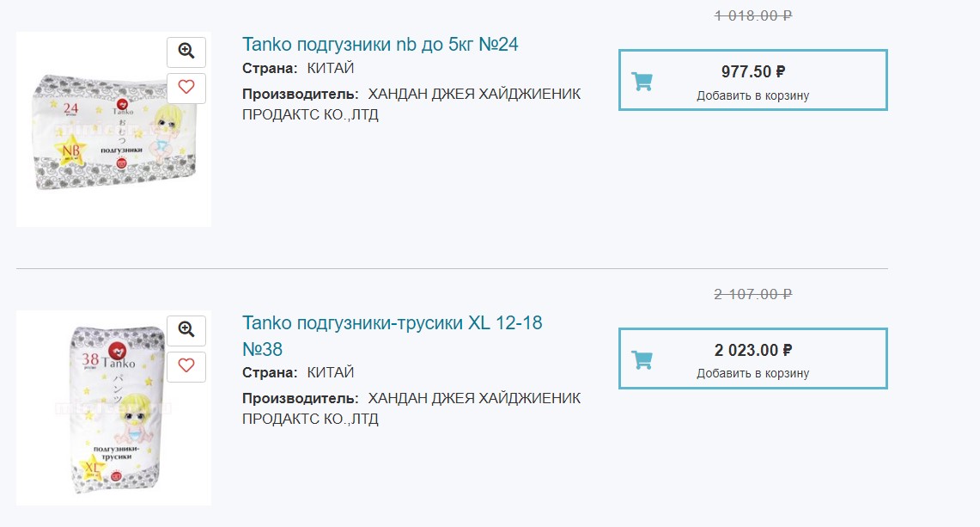980x527 pixels.
Task: Click the heart wishlist icon on Tanko nb diapers
Action: tap(186, 87)
